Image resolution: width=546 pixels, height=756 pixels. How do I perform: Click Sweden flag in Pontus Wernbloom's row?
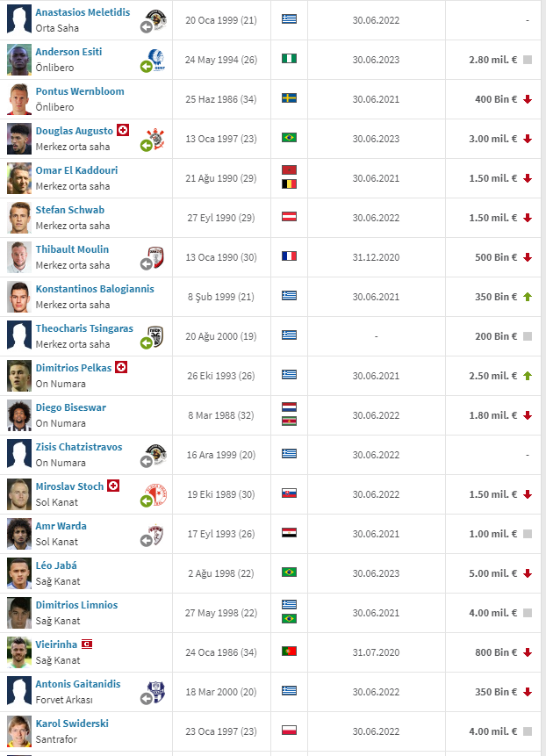(289, 98)
